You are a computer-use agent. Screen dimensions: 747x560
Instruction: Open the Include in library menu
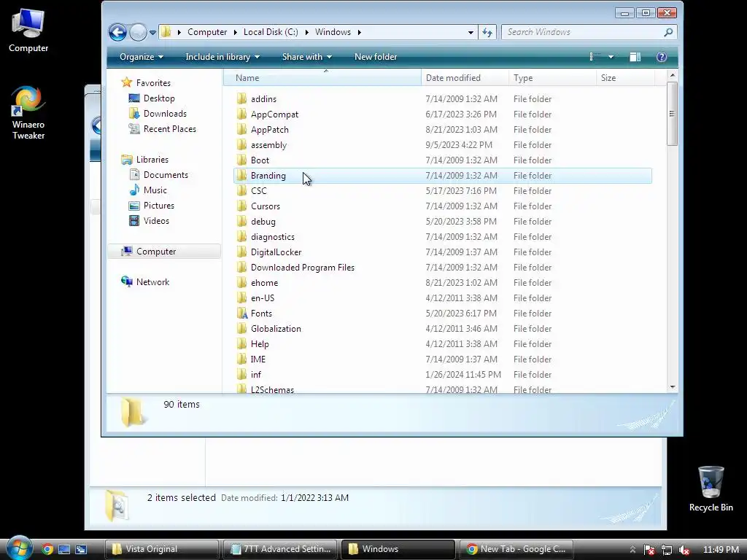222,57
